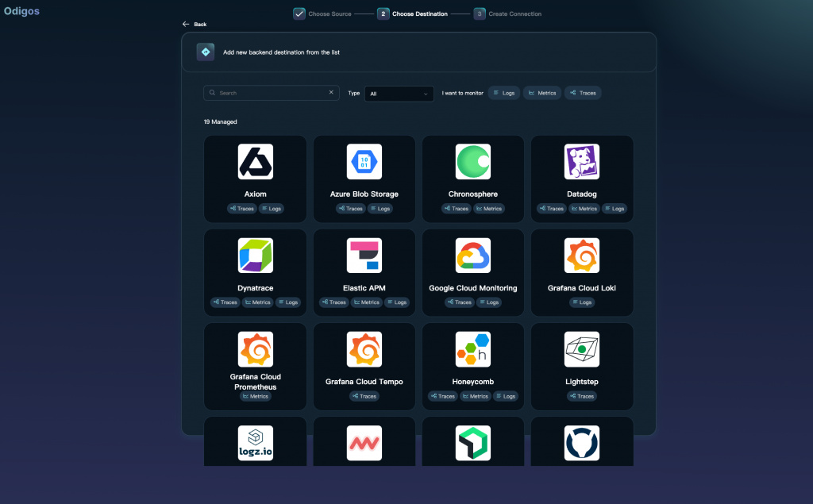Choose the Lightstep wireframe logo

582,349
